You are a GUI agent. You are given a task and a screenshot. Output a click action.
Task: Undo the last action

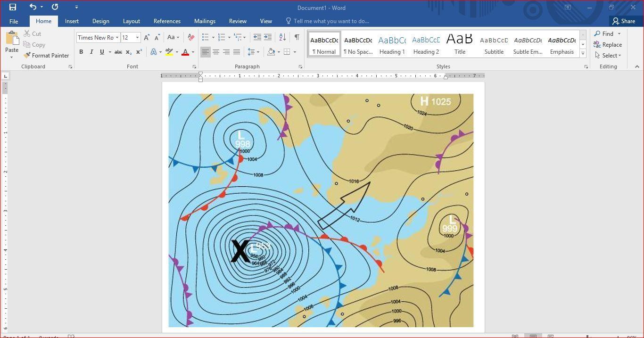click(33, 7)
